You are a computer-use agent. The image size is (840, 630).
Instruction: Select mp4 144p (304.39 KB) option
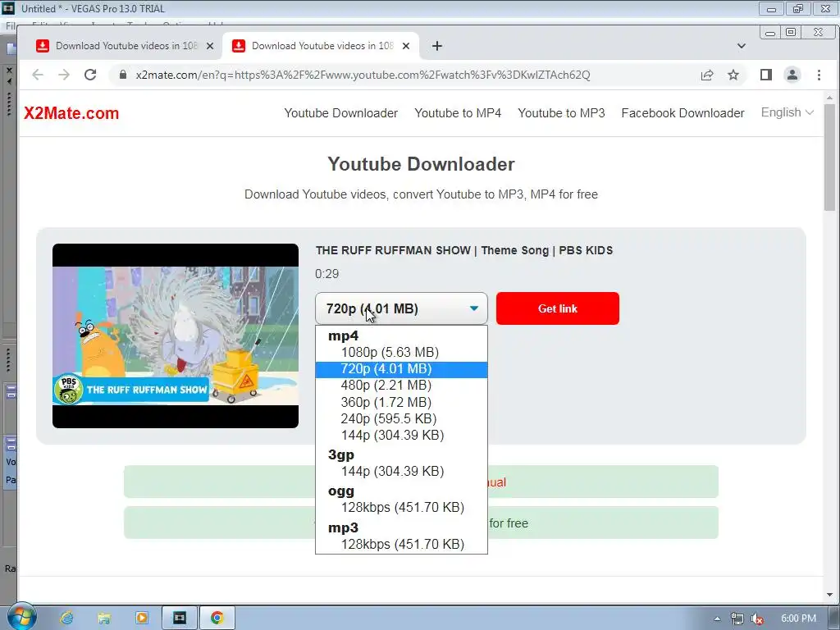click(x=401, y=435)
